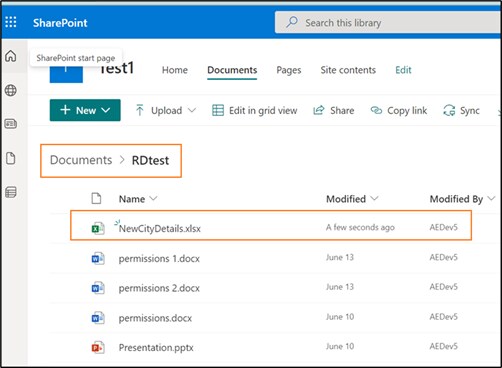The width and height of the screenshot is (502, 368).
Task: Click June 10 date for permissions.docx
Action: 340,317
